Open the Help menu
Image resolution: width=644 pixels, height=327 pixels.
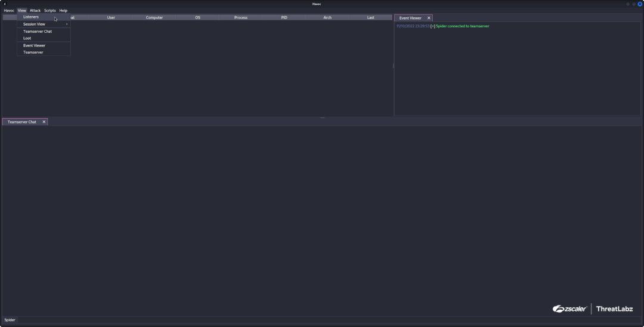[x=63, y=11]
